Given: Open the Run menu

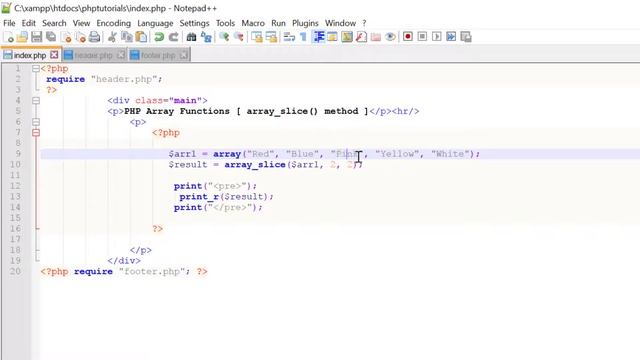Looking at the screenshot, I should [x=278, y=23].
